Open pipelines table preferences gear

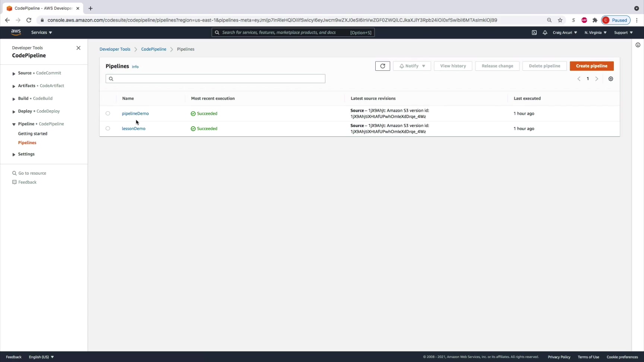(x=611, y=79)
